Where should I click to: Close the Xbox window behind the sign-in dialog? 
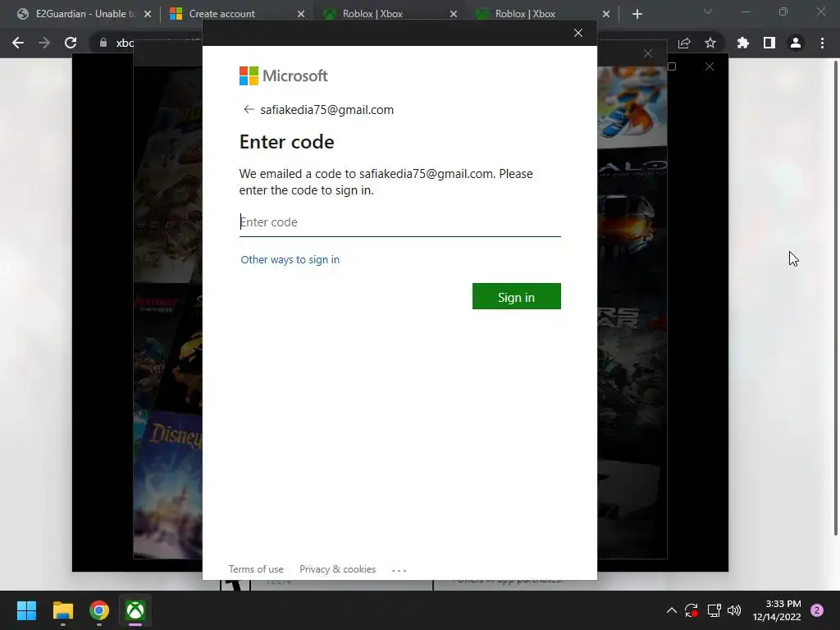[710, 66]
